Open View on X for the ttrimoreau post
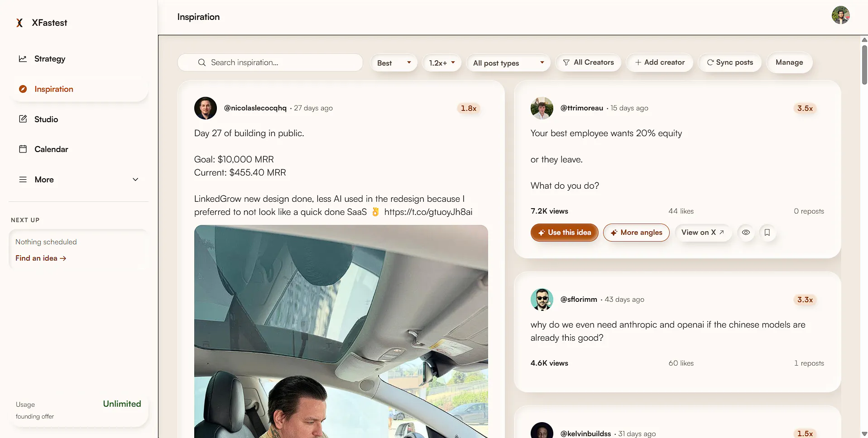This screenshot has width=868, height=438. (x=703, y=233)
